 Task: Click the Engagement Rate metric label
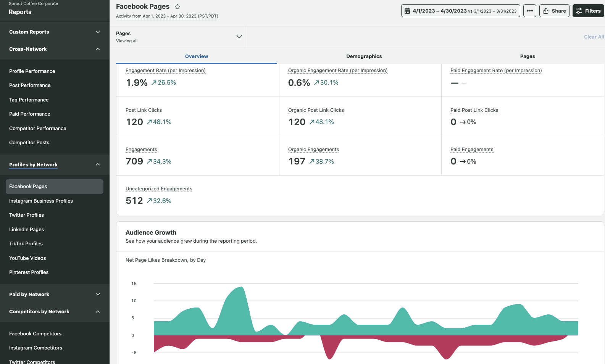tap(165, 71)
